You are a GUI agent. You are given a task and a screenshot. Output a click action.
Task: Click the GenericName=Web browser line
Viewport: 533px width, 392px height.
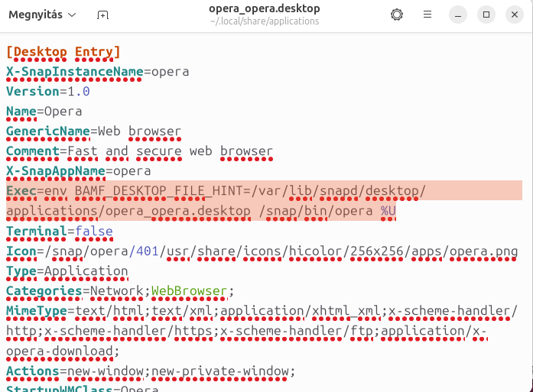point(93,131)
